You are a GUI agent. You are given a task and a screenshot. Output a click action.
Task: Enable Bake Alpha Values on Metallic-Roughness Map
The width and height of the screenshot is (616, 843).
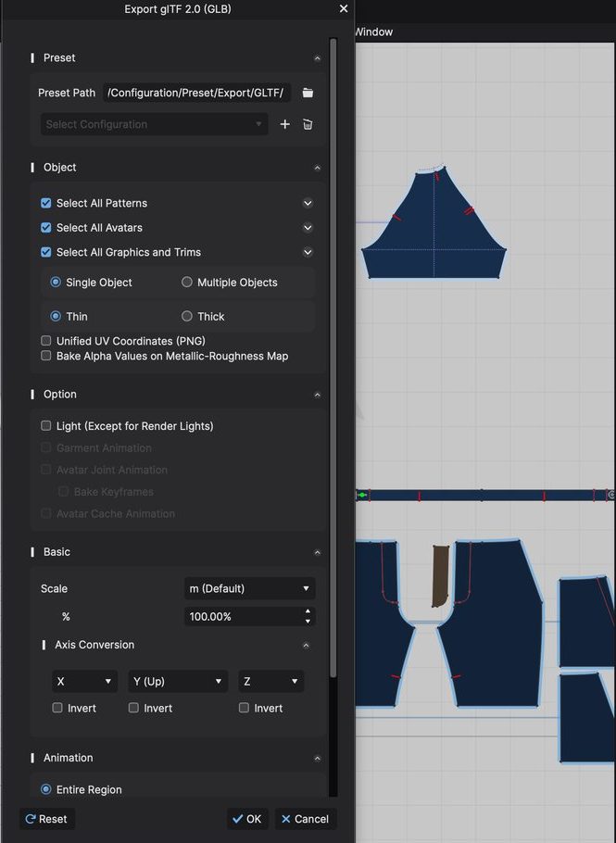[x=46, y=356]
